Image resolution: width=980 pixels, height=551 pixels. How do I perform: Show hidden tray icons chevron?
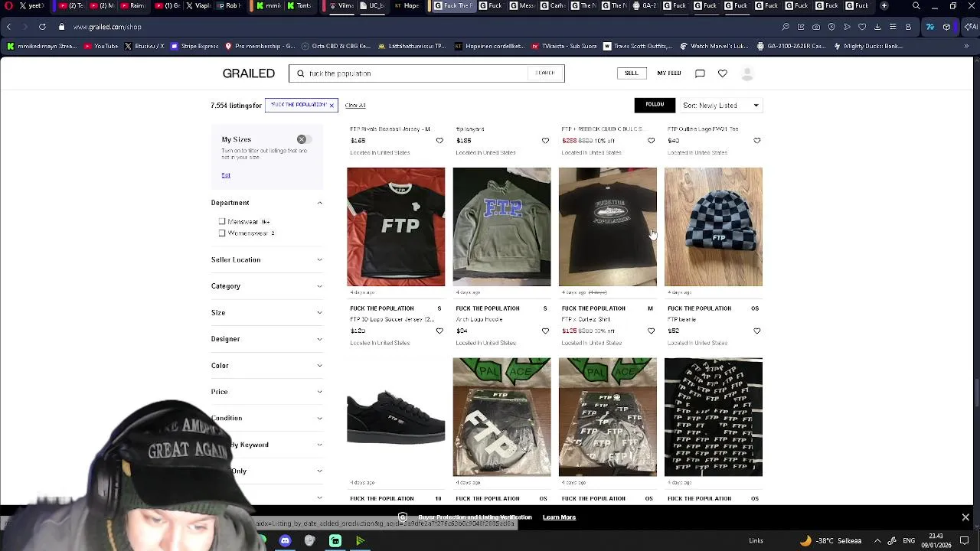pos(877,541)
